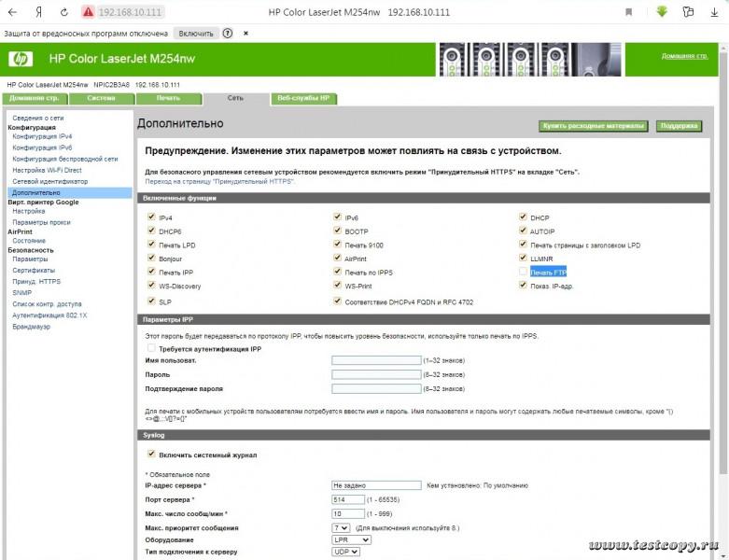Open Макс. приоритет сообщения dropdown
This screenshot has width=729, height=560.
click(341, 528)
